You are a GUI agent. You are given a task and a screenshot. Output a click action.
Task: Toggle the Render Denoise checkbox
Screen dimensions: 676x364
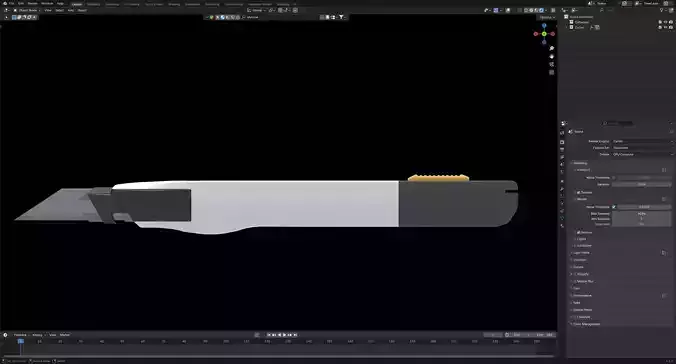578,232
